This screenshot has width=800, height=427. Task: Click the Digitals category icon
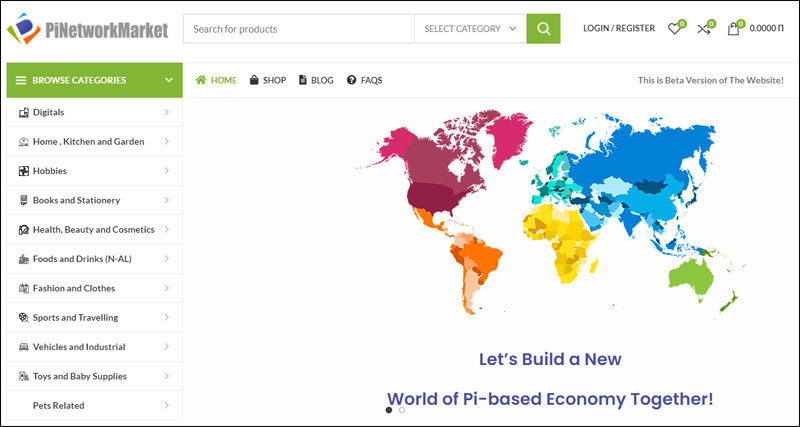tap(23, 113)
